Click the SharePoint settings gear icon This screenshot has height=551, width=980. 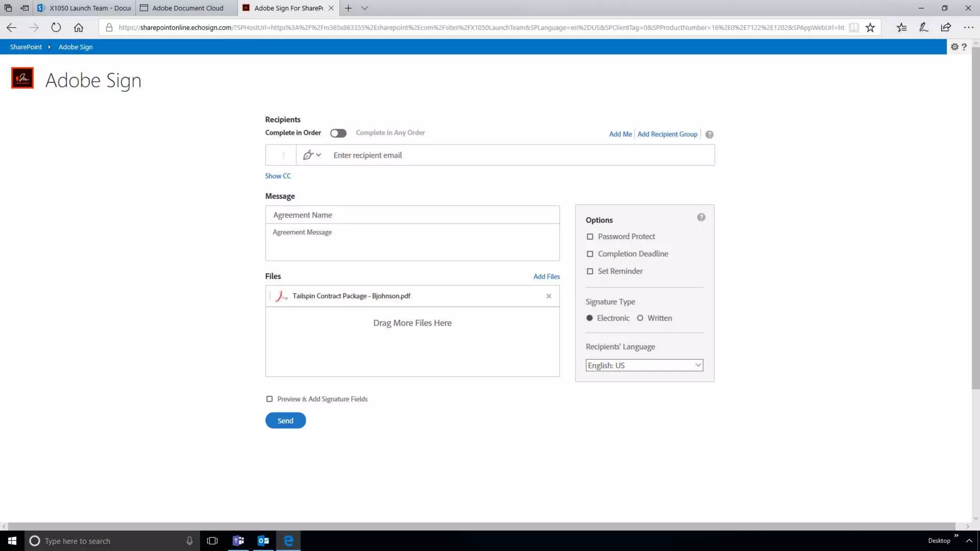(x=954, y=47)
